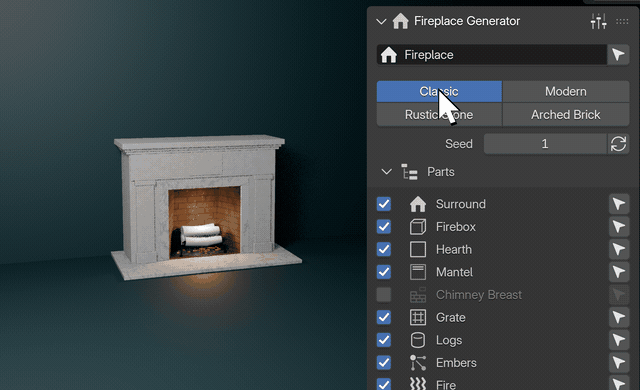
Task: Select Logs part with its arrow button
Action: 619,340
